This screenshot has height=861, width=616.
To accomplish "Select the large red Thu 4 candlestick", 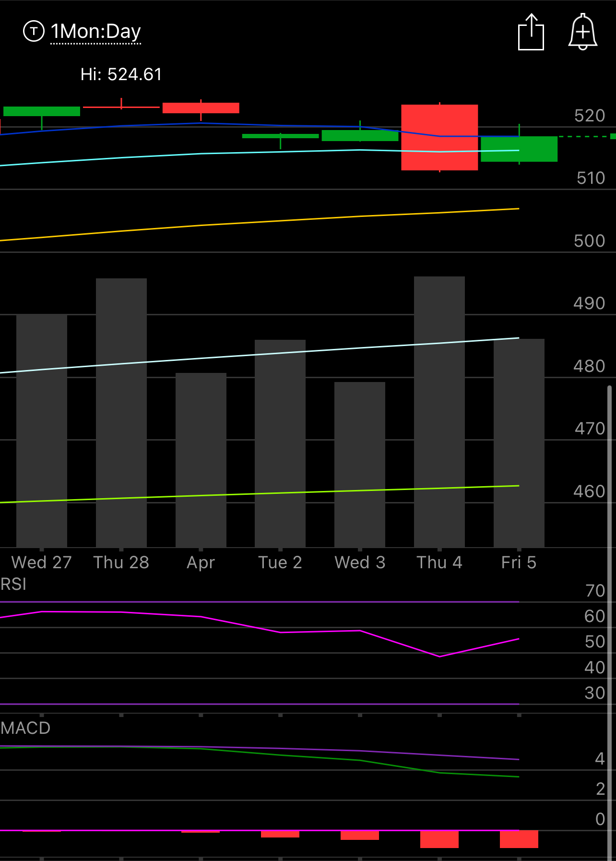I will pos(439,137).
